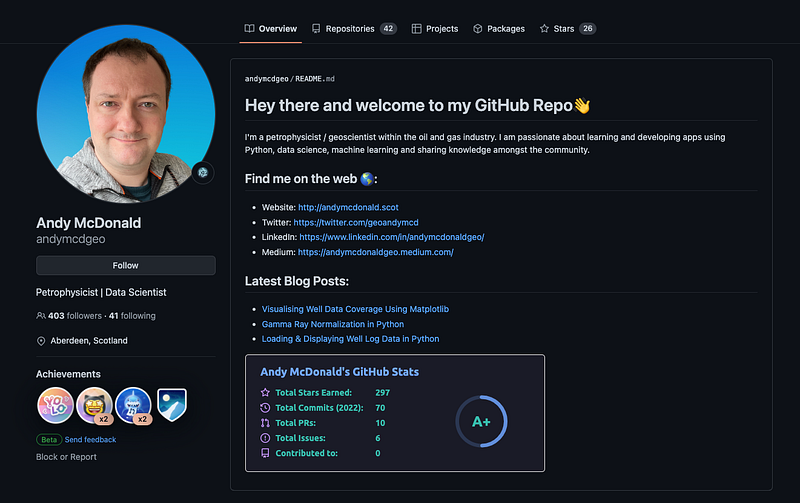The height and width of the screenshot is (503, 800).
Task: Switch to the Packages tab
Action: [498, 29]
